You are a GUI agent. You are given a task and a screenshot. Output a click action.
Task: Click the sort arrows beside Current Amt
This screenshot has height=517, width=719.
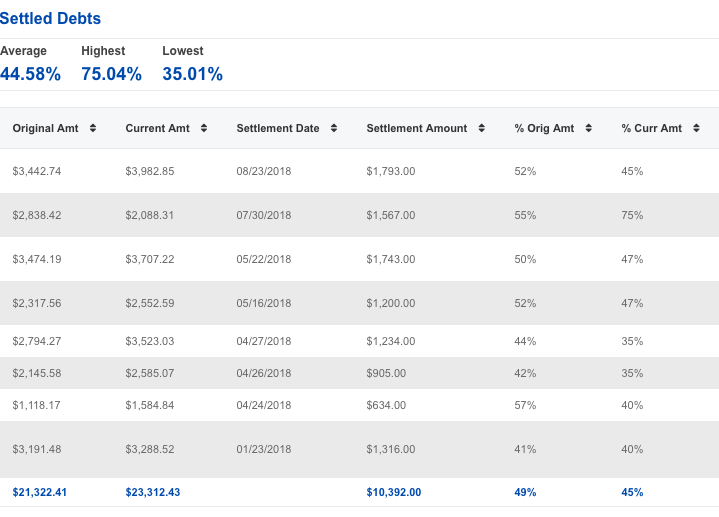coord(204,128)
